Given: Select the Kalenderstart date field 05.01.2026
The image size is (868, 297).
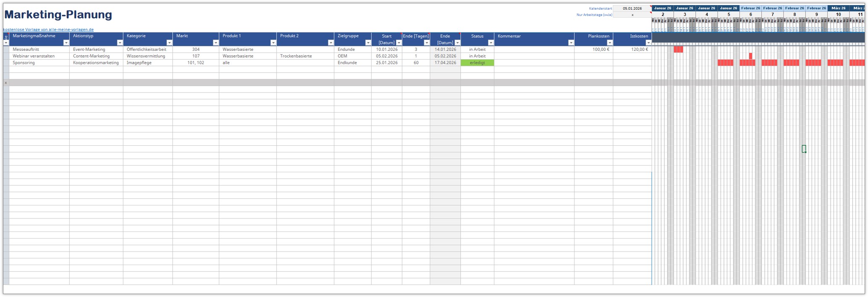Looking at the screenshot, I should coord(632,8).
